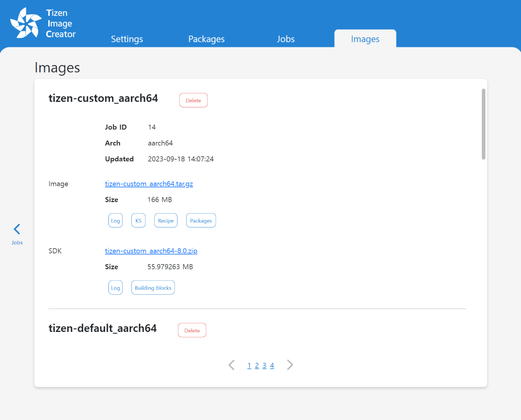Click the next page chevron in pagination
Image resolution: width=521 pixels, height=420 pixels.
(290, 365)
